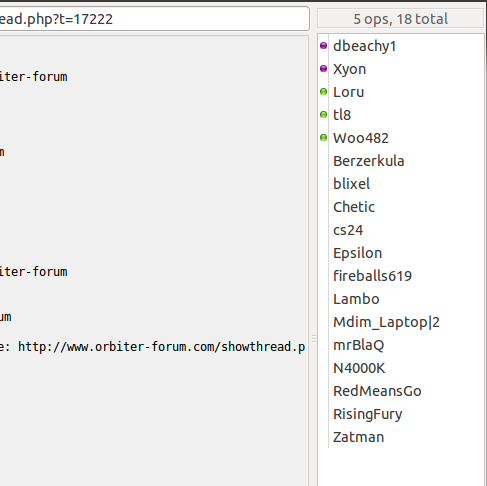Click the purple status dot beside dbeachy1

click(323, 46)
